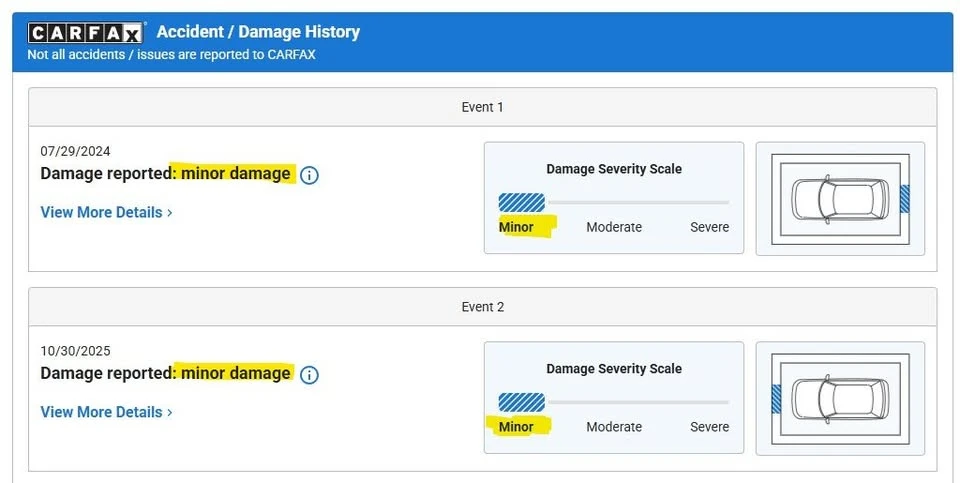Click striped Minor severity bar in Event 1
The image size is (960, 483).
[x=522, y=203]
